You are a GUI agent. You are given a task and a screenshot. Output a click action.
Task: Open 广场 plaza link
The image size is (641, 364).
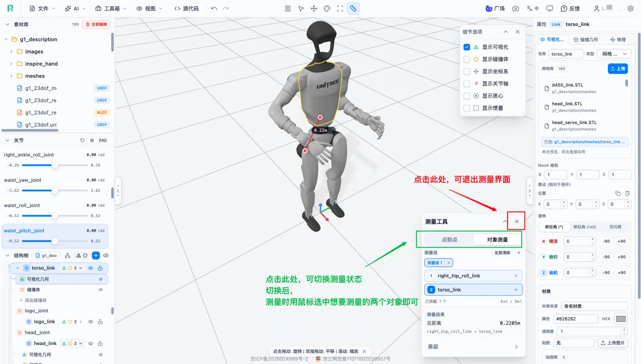click(495, 8)
